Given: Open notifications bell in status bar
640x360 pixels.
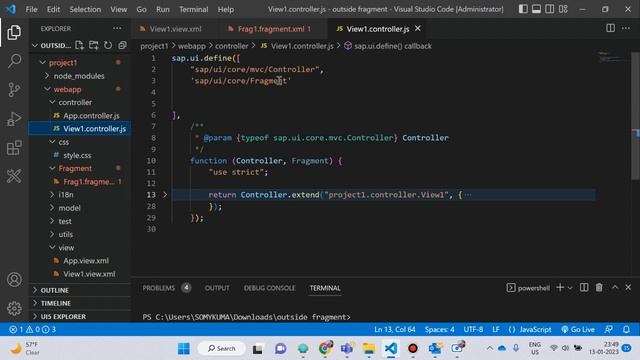Looking at the screenshot, I should pyautogui.click(x=626, y=329).
